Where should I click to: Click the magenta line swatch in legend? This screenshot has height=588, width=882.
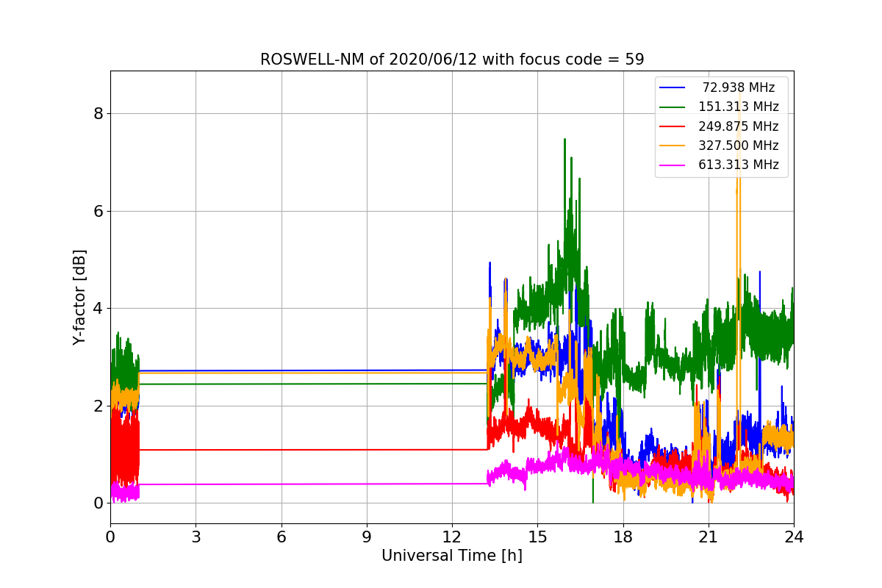coord(673,165)
